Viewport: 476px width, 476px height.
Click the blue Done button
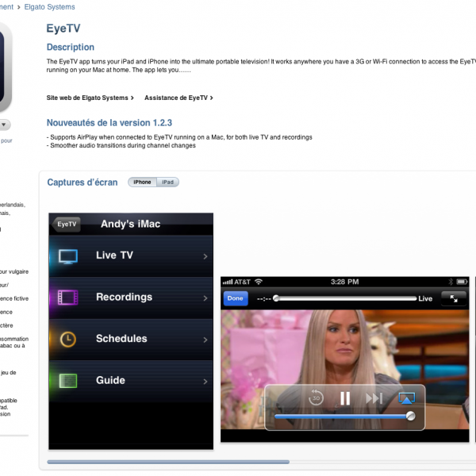click(236, 298)
